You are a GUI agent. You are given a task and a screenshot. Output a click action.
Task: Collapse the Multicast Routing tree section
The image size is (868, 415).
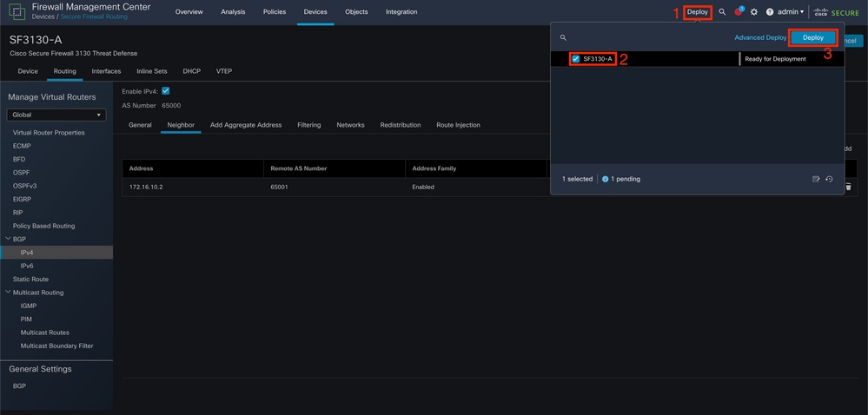click(x=8, y=292)
